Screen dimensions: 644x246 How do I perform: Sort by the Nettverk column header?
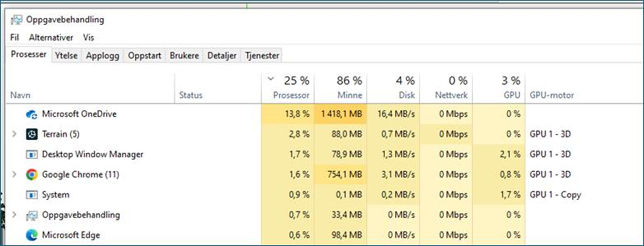[x=451, y=95]
